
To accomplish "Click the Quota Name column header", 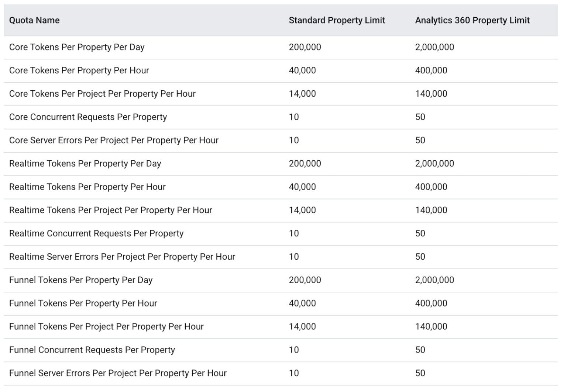I will point(34,20).
